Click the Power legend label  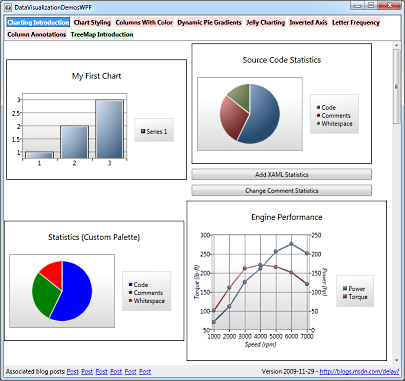(x=357, y=288)
